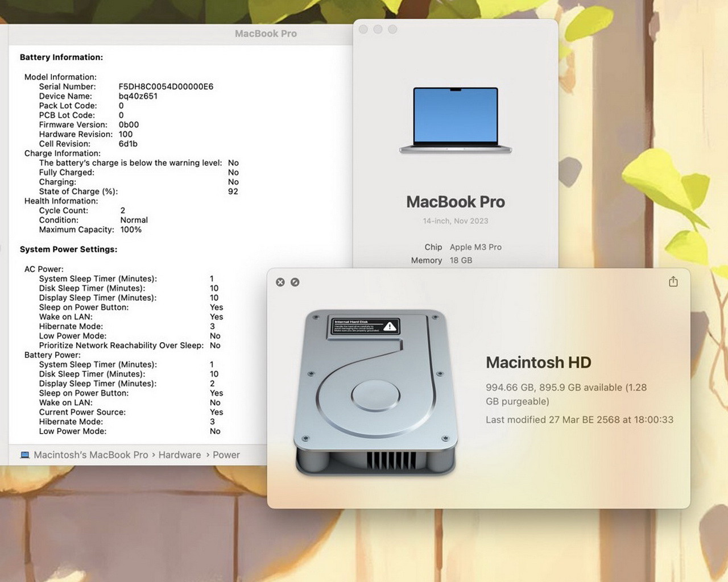Click the Firmware Version value 0b00
728x582 pixels.
129,124
